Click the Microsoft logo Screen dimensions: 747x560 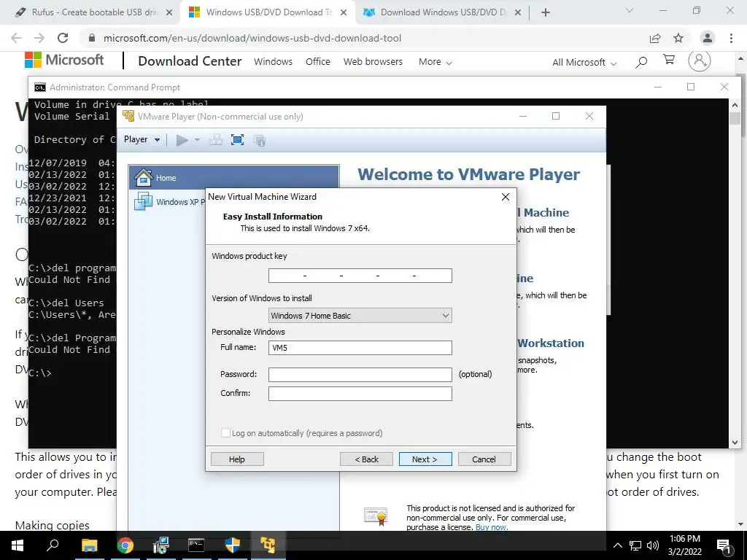(64, 60)
